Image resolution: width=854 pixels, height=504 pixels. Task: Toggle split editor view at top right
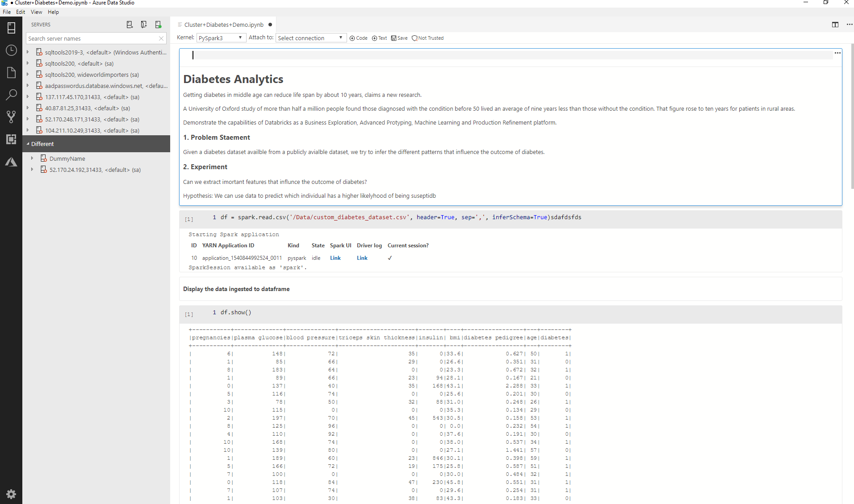(x=835, y=25)
